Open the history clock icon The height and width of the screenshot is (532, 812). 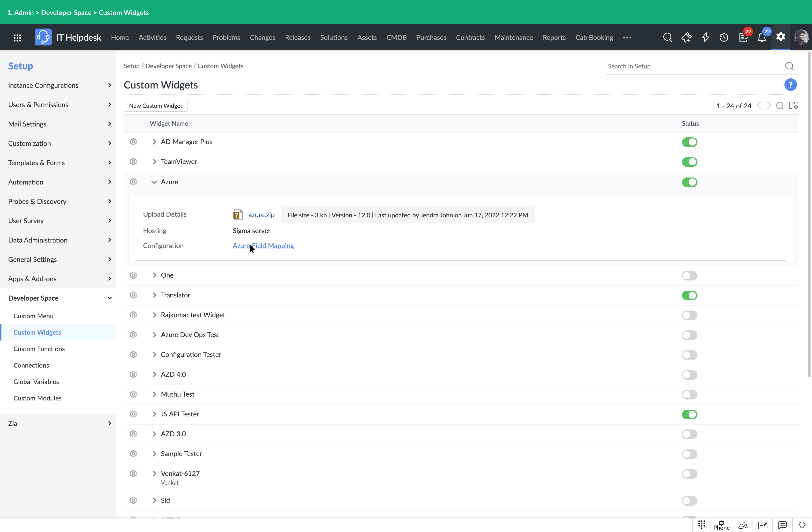(724, 37)
